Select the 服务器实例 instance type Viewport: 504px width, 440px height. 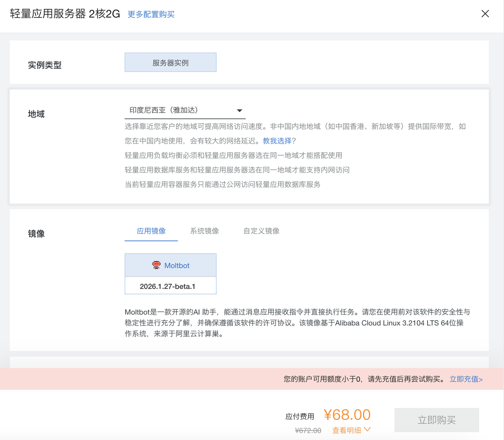[x=170, y=63]
